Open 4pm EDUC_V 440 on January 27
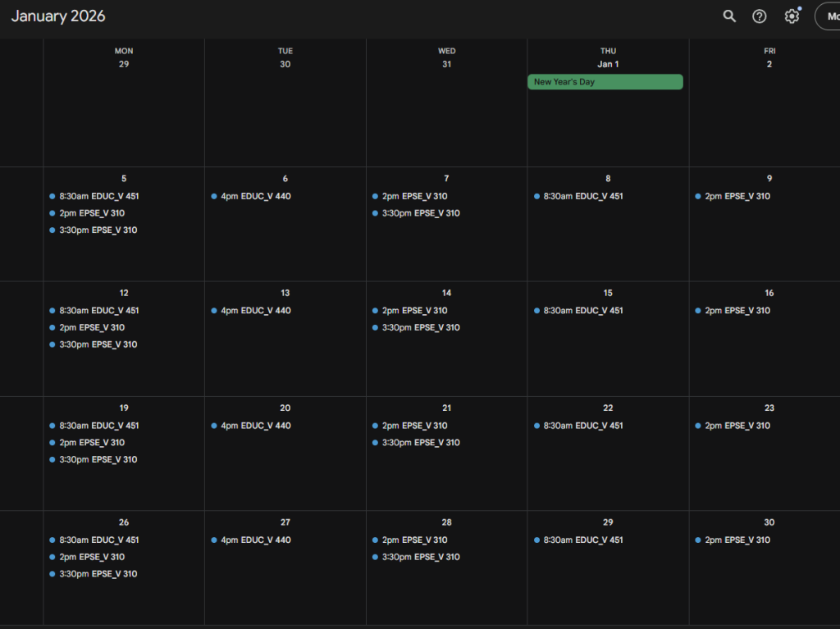 click(x=255, y=540)
